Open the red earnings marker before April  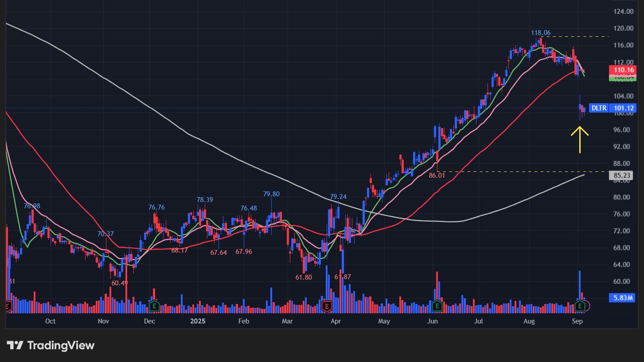(x=327, y=306)
